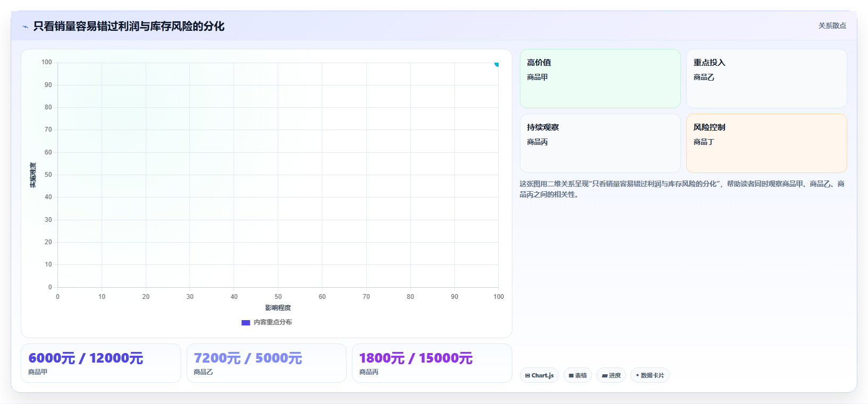Select the 数据卡片 tag chip
Image resolution: width=868 pixels, height=404 pixels.
click(650, 375)
